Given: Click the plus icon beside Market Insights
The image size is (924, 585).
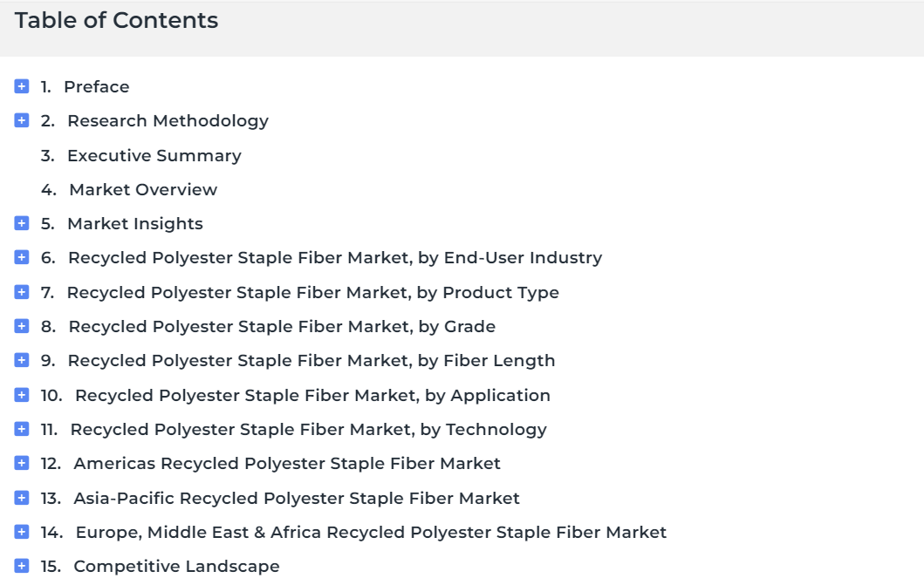Looking at the screenshot, I should coord(22,224).
